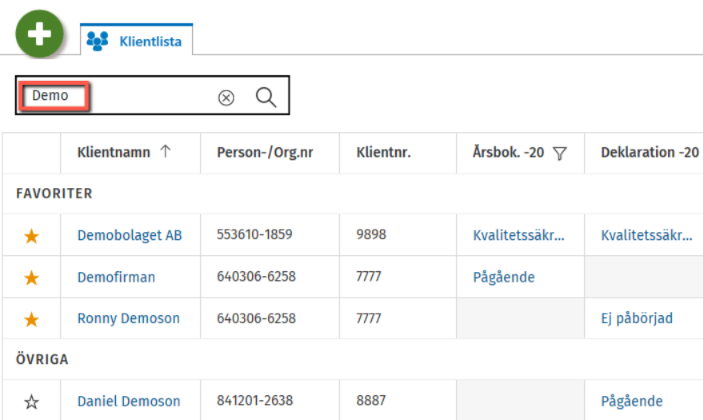Open Demobolaget AB Deklaration Kvalitetssäkr... status
The width and height of the screenshot is (703, 420).
coord(647,235)
